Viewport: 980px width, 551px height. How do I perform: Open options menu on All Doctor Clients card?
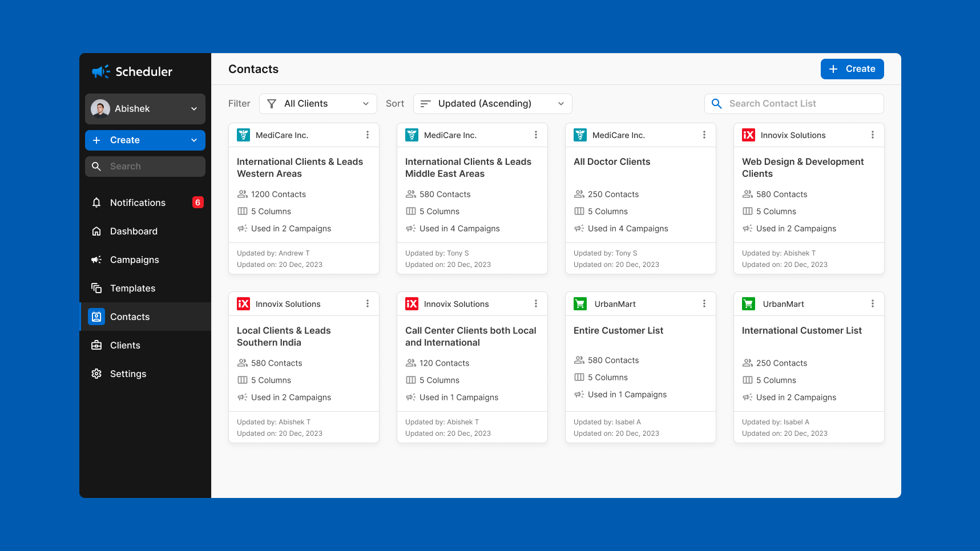pos(704,135)
